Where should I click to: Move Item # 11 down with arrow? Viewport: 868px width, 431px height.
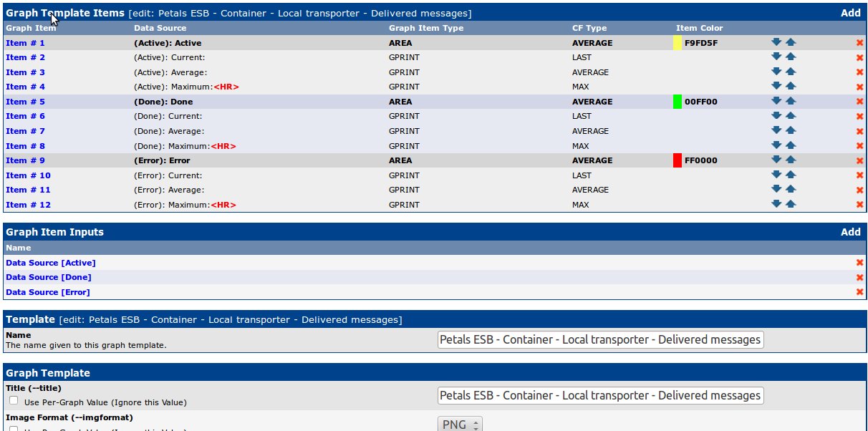click(776, 189)
